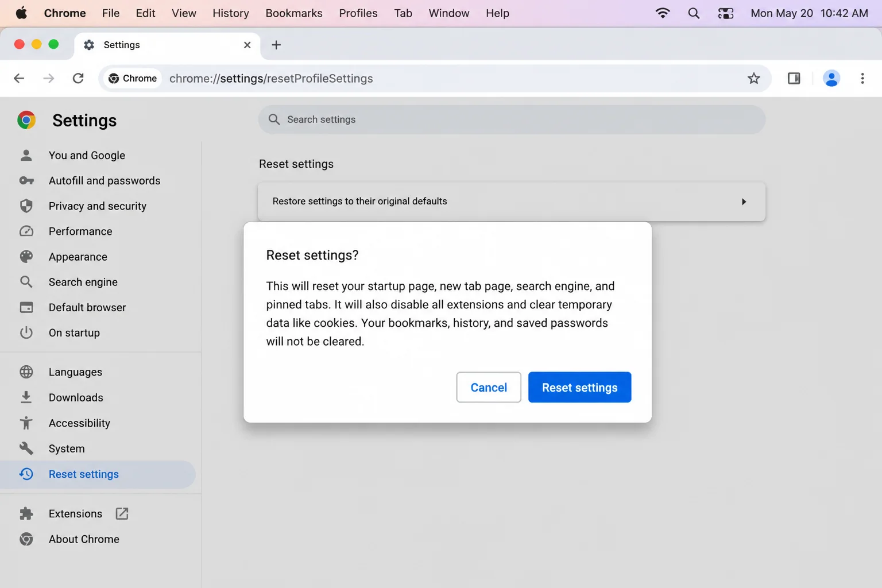The height and width of the screenshot is (588, 882).
Task: Close the Settings tab
Action: [x=247, y=45]
